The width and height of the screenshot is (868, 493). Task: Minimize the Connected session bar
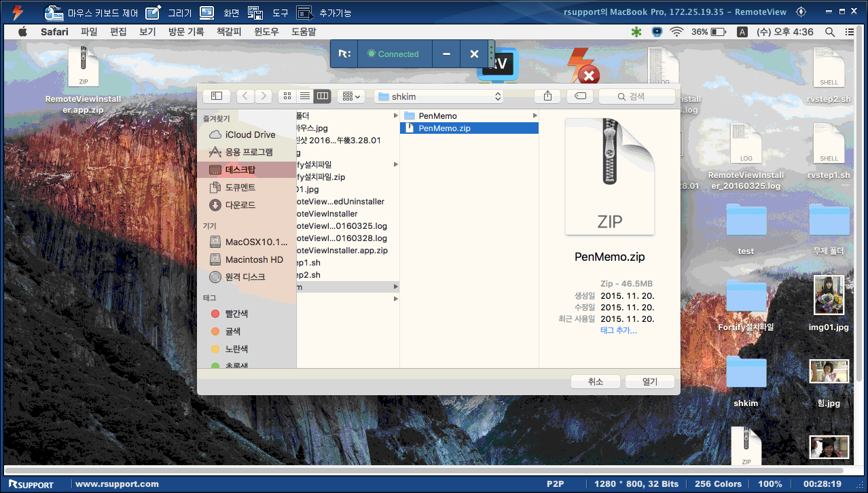[x=446, y=54]
